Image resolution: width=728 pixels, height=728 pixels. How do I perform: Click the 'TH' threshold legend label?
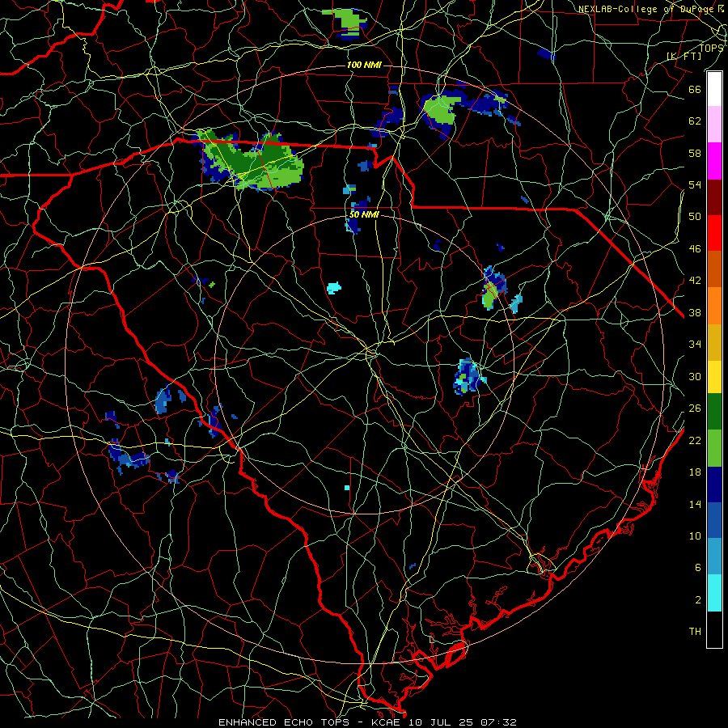[x=695, y=631]
